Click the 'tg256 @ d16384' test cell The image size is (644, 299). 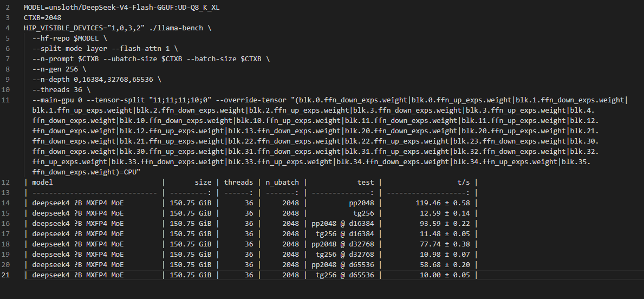(345, 233)
